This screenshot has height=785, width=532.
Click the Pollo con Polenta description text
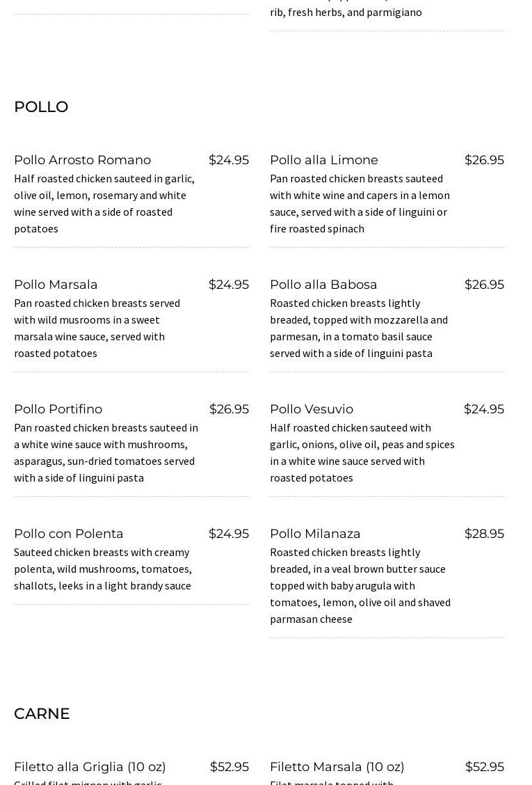click(x=103, y=569)
